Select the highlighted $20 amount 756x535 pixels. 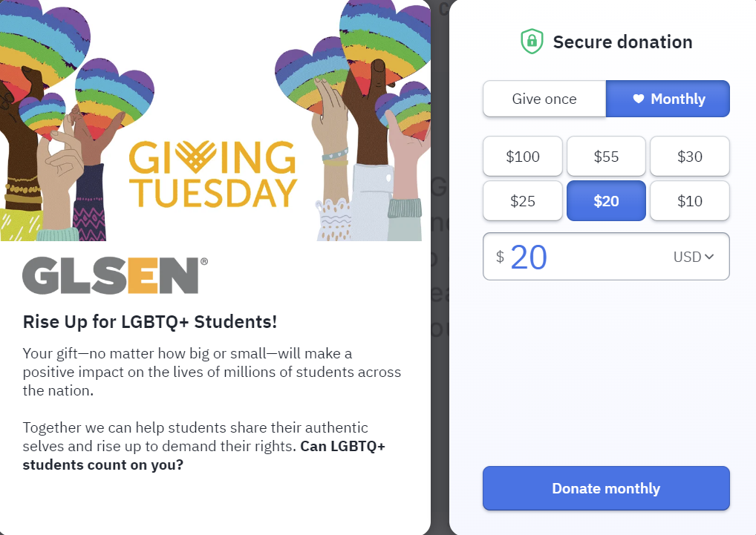pyautogui.click(x=606, y=201)
